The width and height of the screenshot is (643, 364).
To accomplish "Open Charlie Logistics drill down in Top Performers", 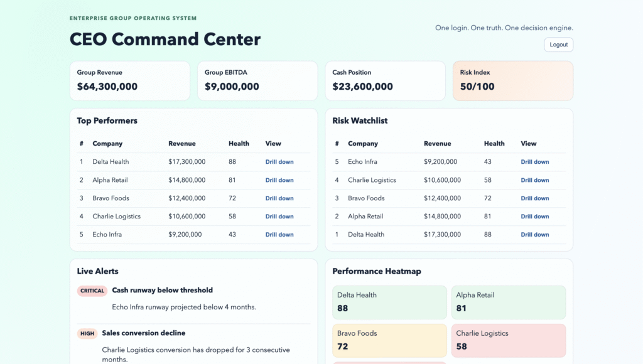I will [279, 217].
